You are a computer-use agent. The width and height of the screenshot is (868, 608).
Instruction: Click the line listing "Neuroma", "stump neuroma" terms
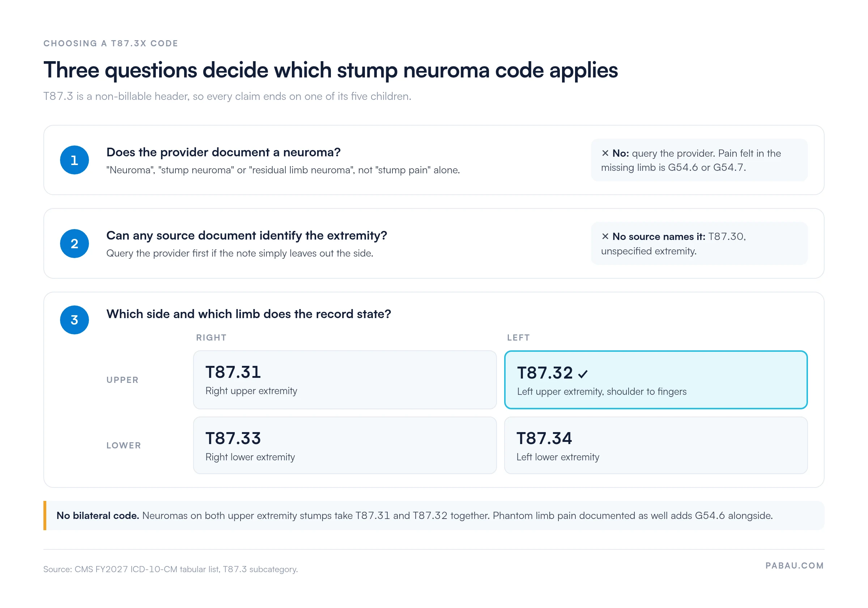click(x=283, y=170)
